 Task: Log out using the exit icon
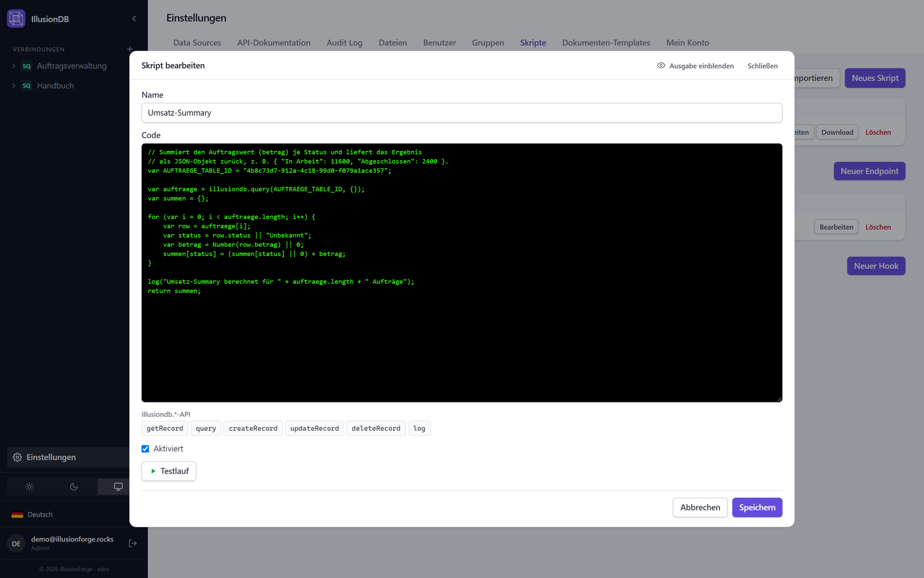pyautogui.click(x=133, y=543)
